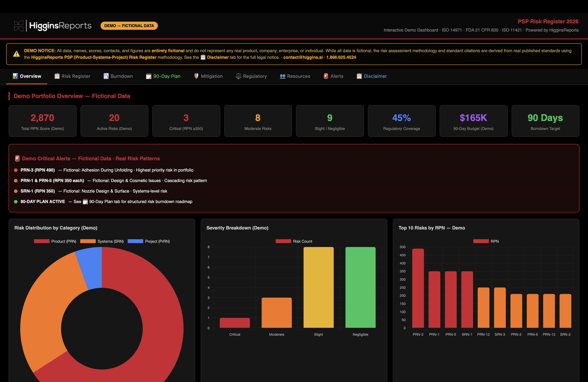The image size is (588, 382).
Task: Click the DEMO — FICTIONAL DATA badge
Action: 129,26
